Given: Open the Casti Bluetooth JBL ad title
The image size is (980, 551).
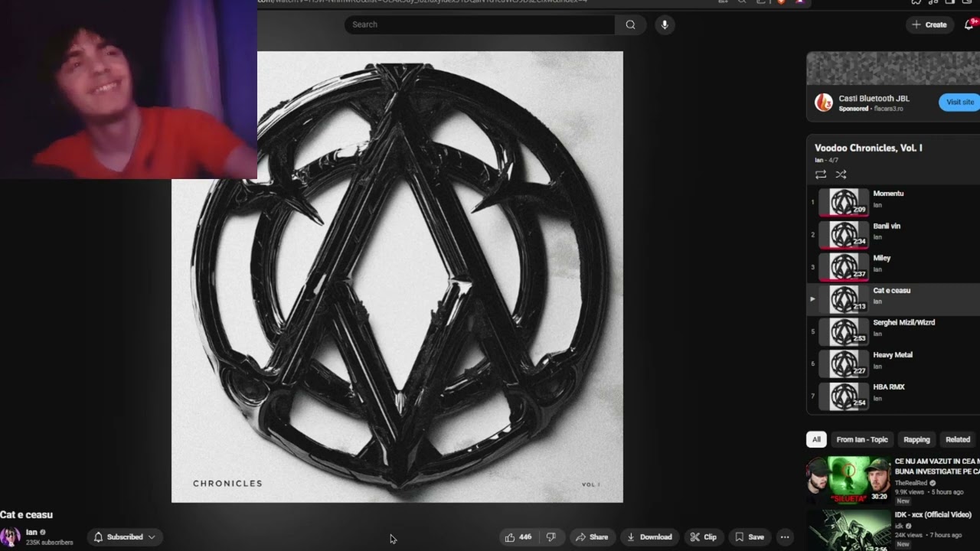Looking at the screenshot, I should point(874,99).
